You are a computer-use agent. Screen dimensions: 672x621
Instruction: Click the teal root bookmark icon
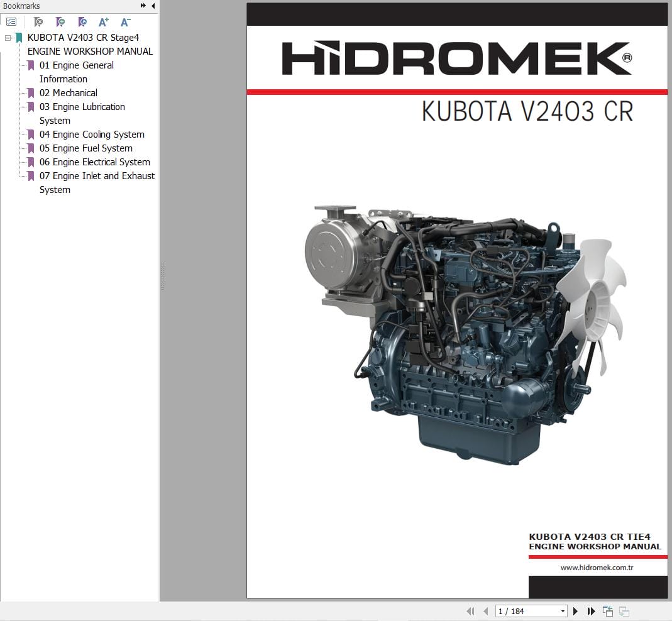pyautogui.click(x=19, y=38)
